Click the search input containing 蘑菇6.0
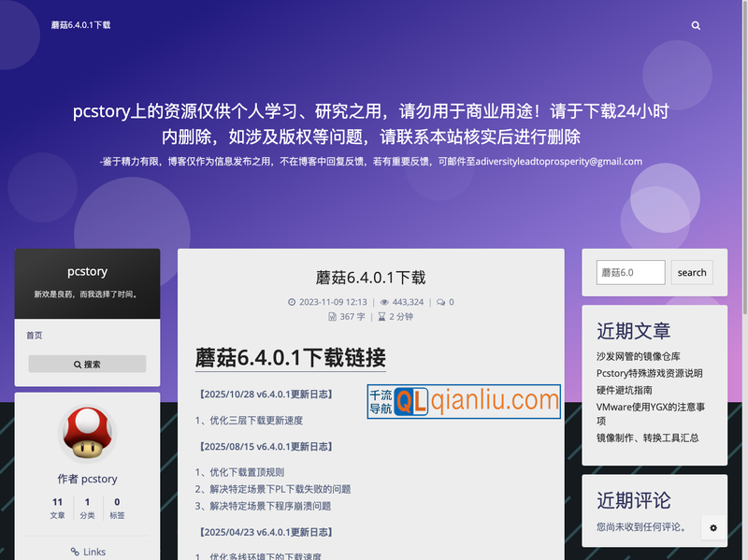 (x=630, y=272)
